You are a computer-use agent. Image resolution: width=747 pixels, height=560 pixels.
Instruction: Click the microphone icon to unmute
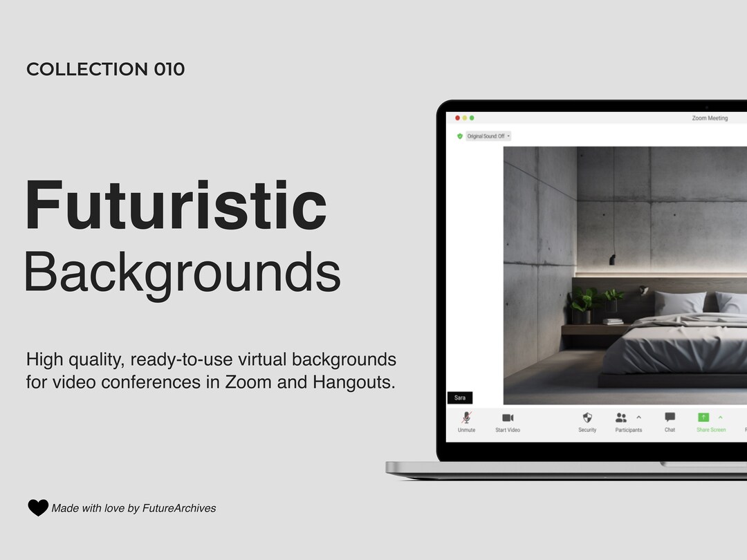466,416
